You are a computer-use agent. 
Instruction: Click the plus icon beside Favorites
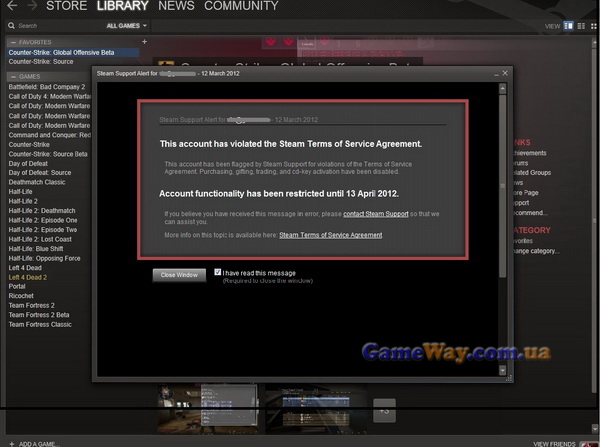[x=144, y=42]
